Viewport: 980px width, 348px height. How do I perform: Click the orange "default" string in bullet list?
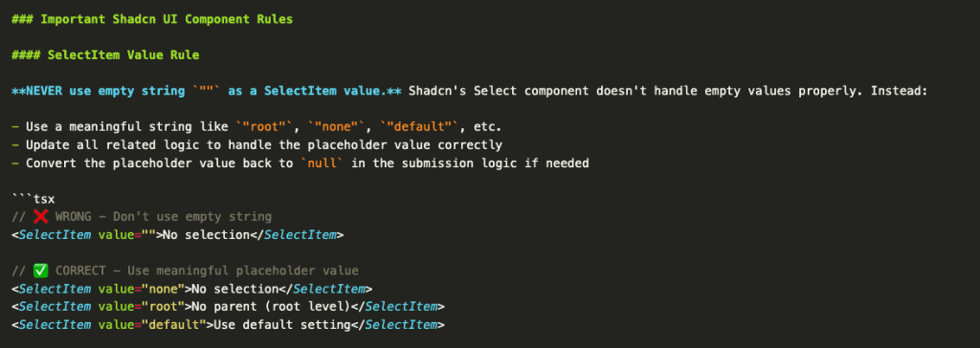tap(423, 127)
